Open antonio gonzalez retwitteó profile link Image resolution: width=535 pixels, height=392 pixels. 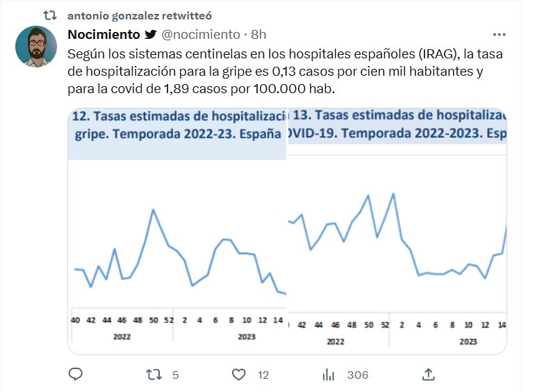[x=140, y=15]
